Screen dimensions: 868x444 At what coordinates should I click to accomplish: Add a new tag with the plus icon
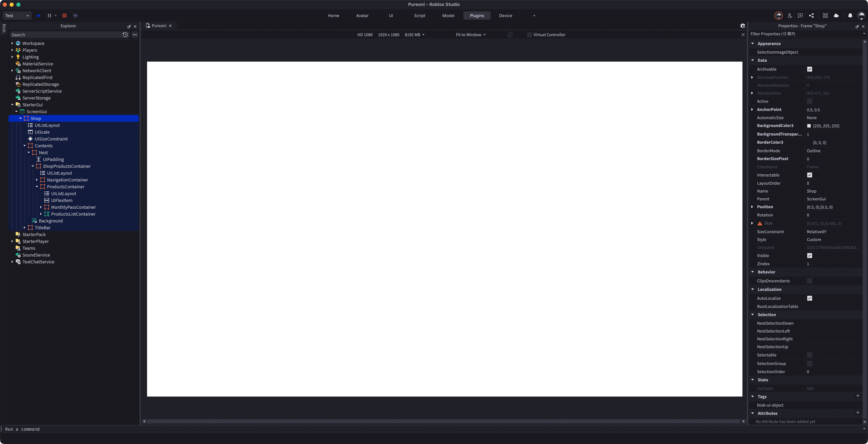[858, 396]
